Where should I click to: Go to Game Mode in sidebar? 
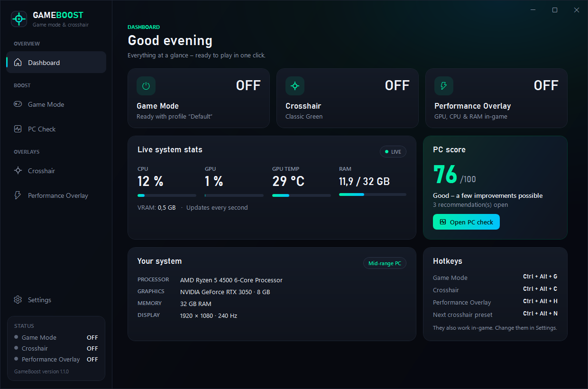(56, 104)
